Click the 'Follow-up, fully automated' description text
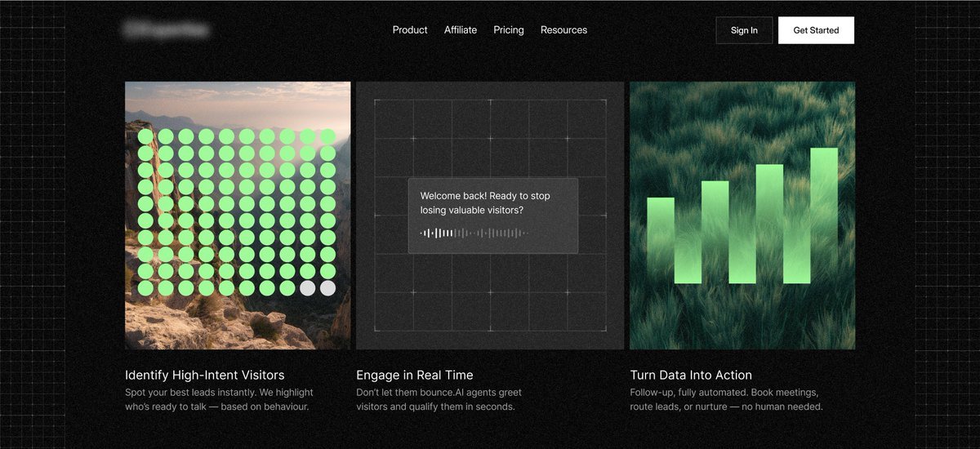This screenshot has height=449, width=980. [x=726, y=399]
